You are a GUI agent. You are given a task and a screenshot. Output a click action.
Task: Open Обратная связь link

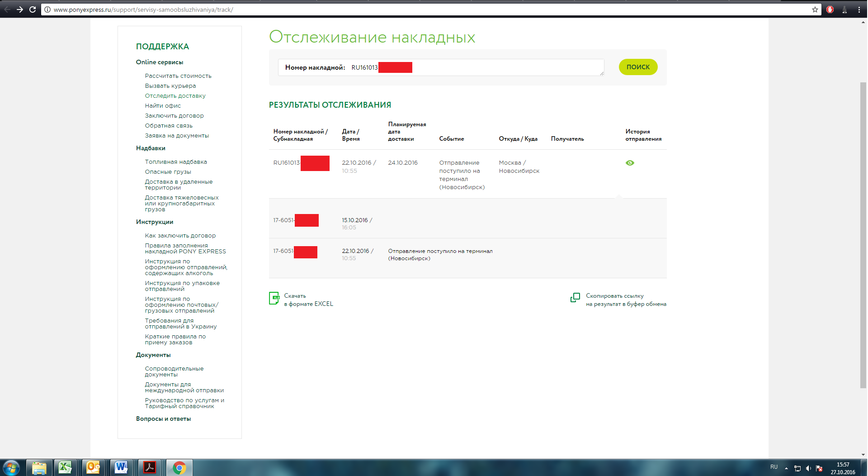coord(169,126)
